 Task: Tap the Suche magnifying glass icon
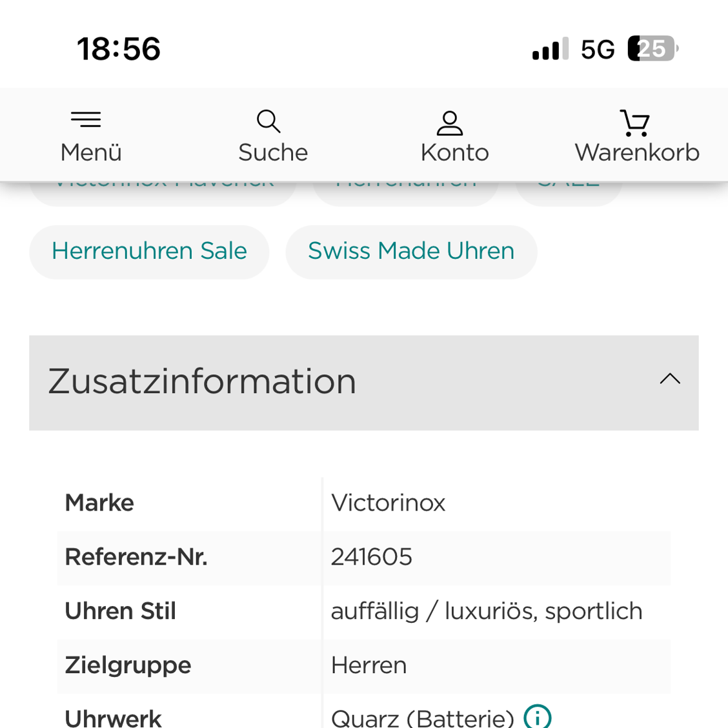coord(268,121)
